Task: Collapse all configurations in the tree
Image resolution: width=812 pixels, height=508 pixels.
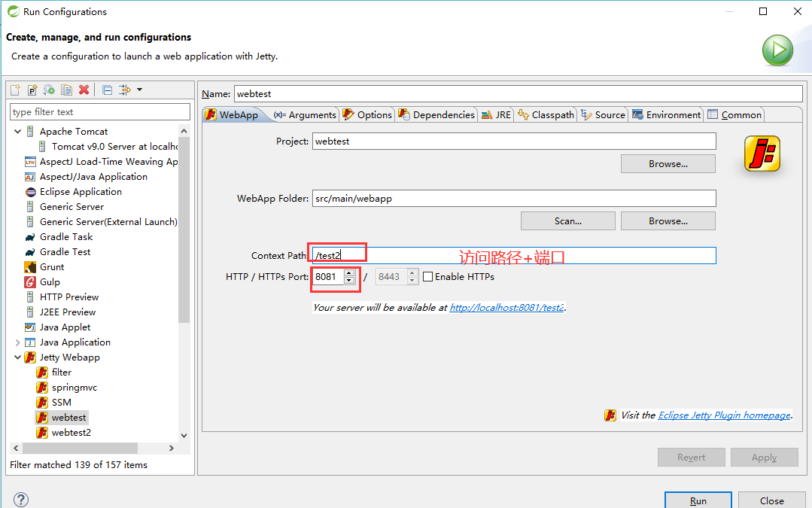Action: click(107, 90)
